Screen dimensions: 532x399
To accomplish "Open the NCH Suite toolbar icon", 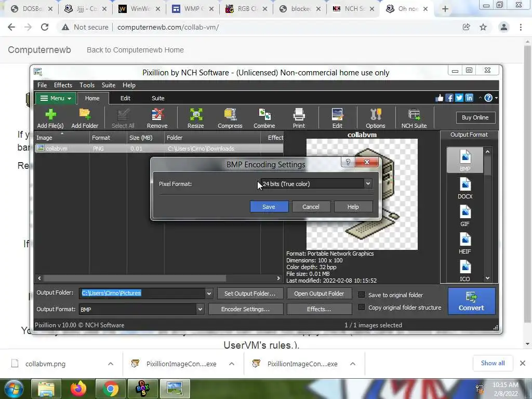I will tap(414, 118).
